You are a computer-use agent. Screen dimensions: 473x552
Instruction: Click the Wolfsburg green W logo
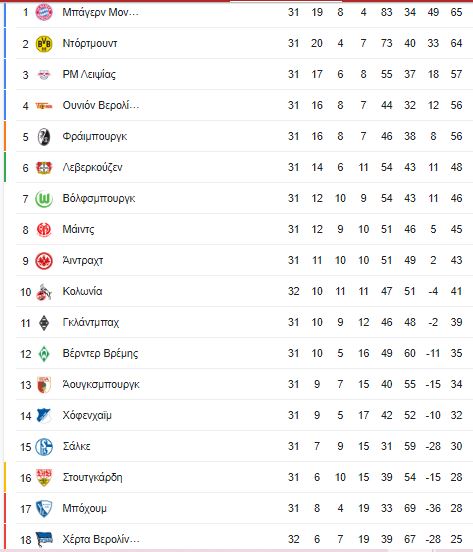[44, 199]
